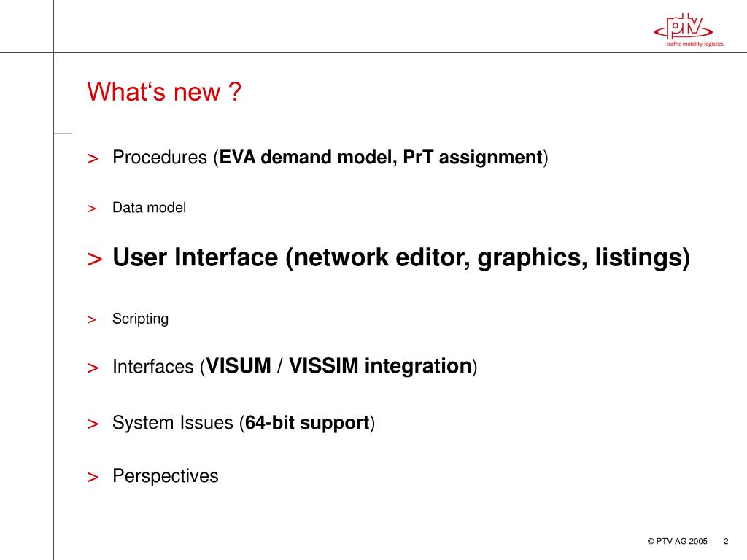Click the bold "EVA demand model, PrT assignment" text
The height and width of the screenshot is (560, 747).
381,157
